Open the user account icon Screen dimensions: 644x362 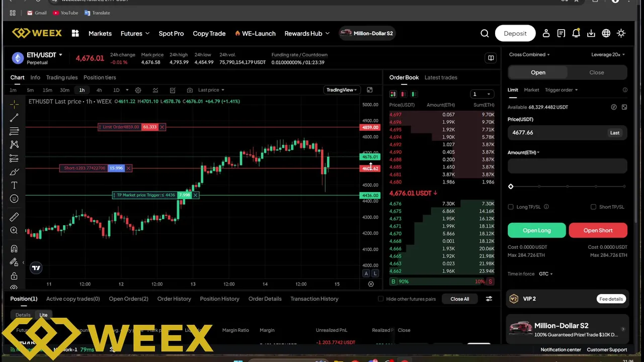546,33
